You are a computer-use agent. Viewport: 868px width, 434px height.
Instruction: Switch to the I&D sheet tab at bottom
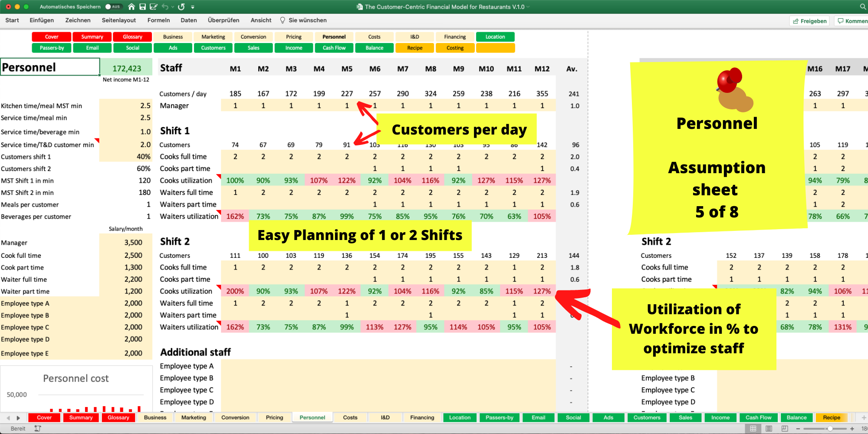[x=385, y=418]
